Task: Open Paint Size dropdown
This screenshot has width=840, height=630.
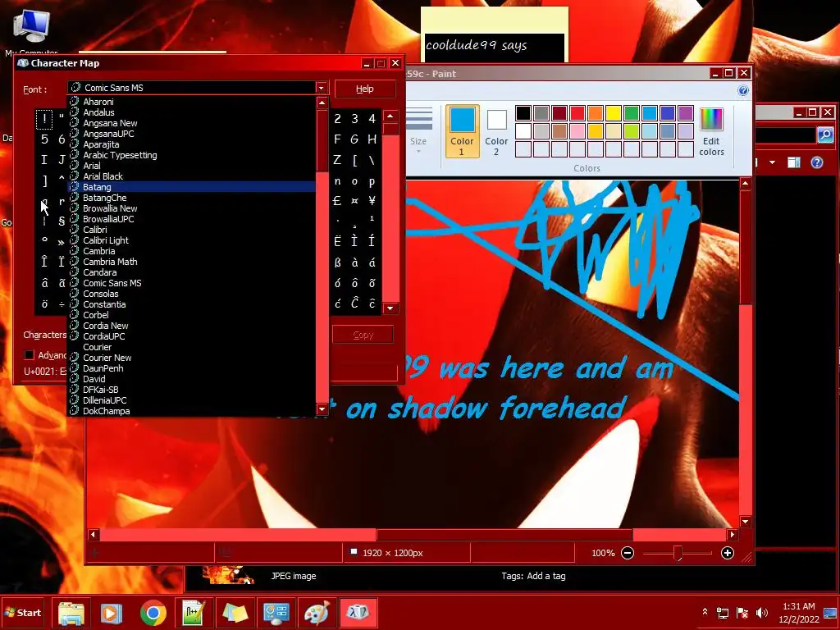Action: pos(419,131)
